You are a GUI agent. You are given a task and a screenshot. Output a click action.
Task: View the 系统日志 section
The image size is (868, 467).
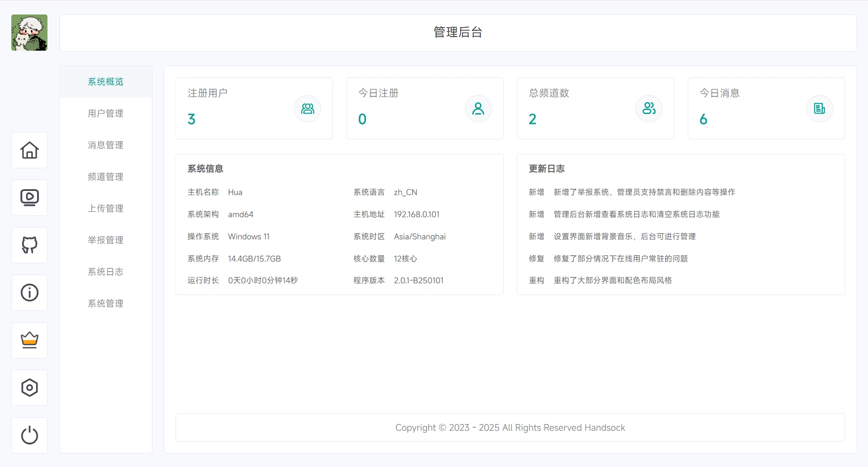[105, 272]
